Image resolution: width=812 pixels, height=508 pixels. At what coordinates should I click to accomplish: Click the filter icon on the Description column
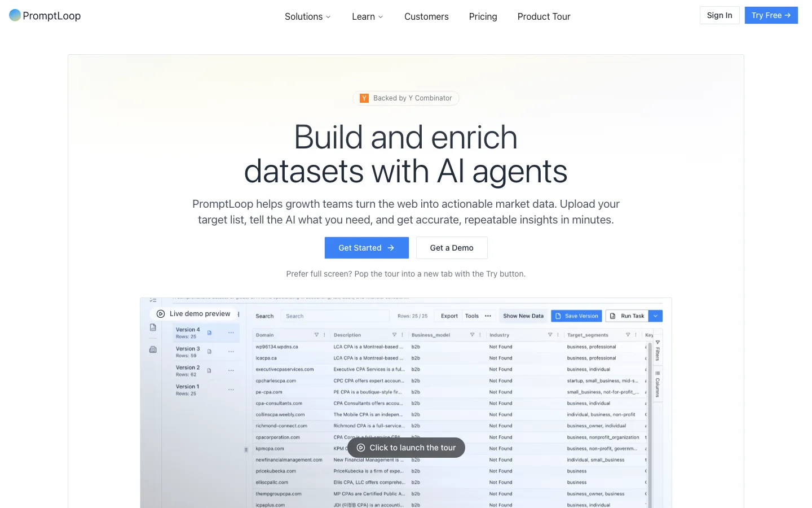click(x=394, y=335)
